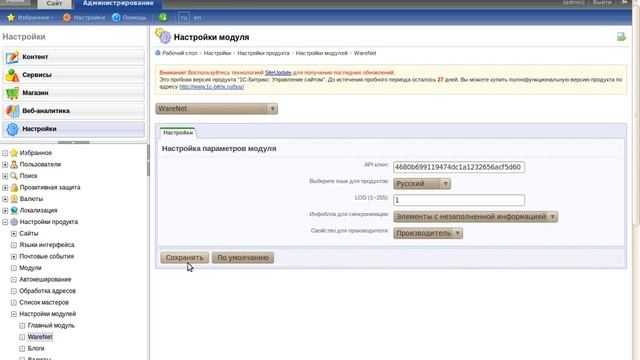Viewport: 640px width, 360px height.
Task: Switch interface language to en
Action: 198,18
